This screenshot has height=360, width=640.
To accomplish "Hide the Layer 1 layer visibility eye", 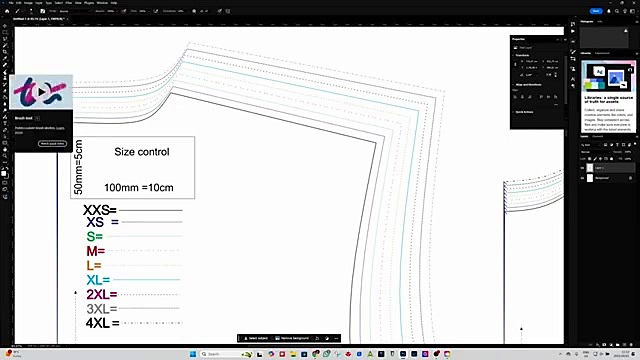I will pyautogui.click(x=582, y=168).
